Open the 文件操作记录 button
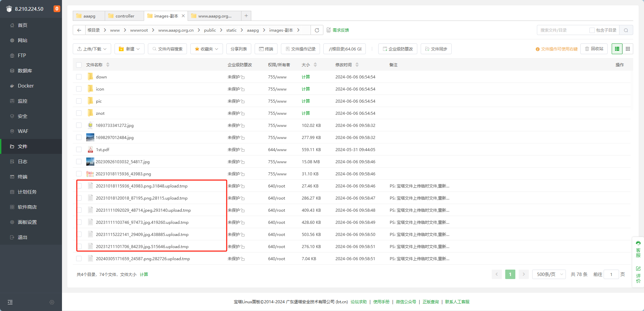The image size is (644, 311). pyautogui.click(x=300, y=49)
